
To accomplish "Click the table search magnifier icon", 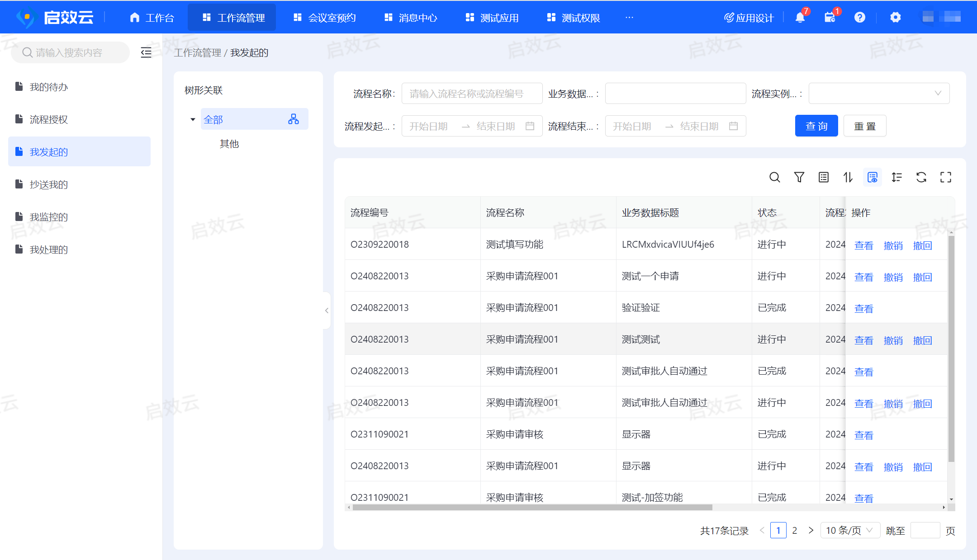I will pos(774,177).
